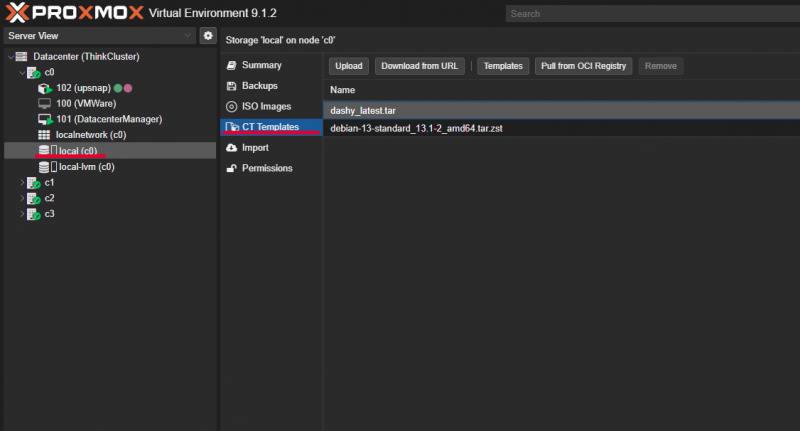Expand the c3 node

coord(23,214)
